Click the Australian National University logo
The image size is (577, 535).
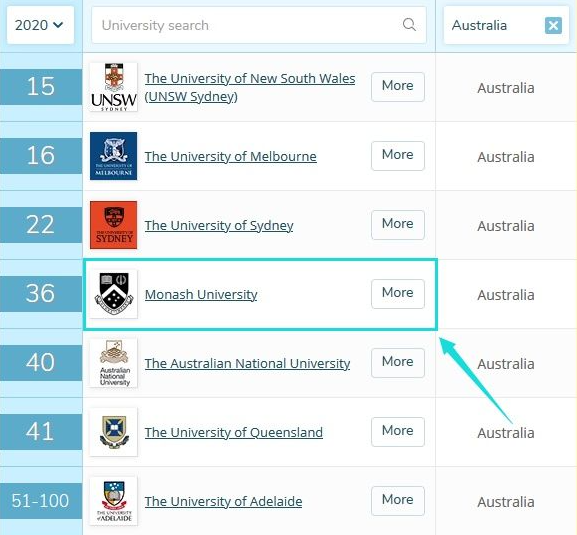point(114,363)
